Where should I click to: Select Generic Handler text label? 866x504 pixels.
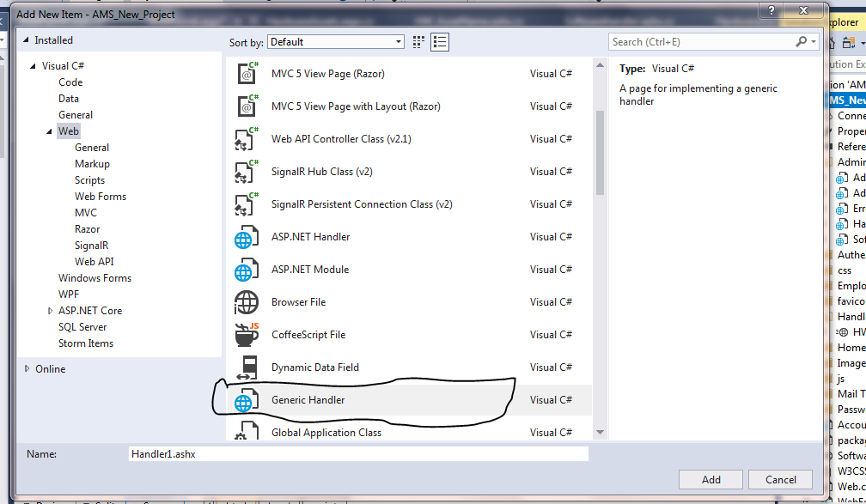[x=308, y=399]
